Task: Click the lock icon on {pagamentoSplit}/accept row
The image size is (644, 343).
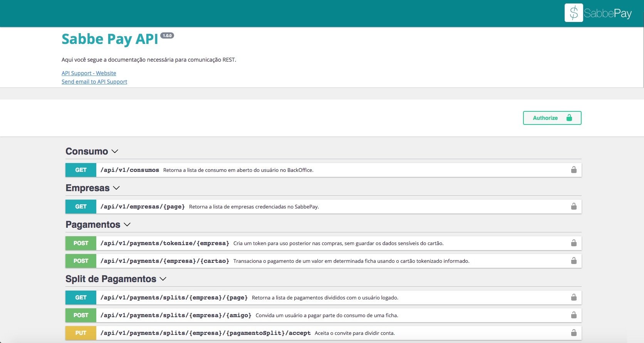Action: tap(574, 333)
